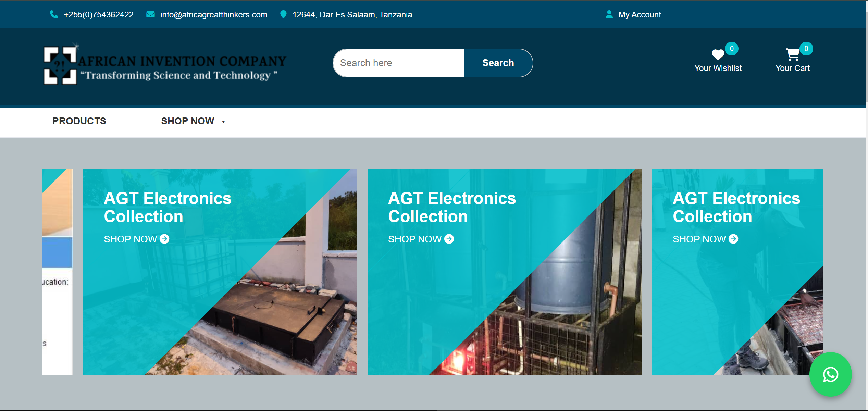Expand the SHOP NOW dropdown in navigation
This screenshot has height=411, width=868.
223,122
